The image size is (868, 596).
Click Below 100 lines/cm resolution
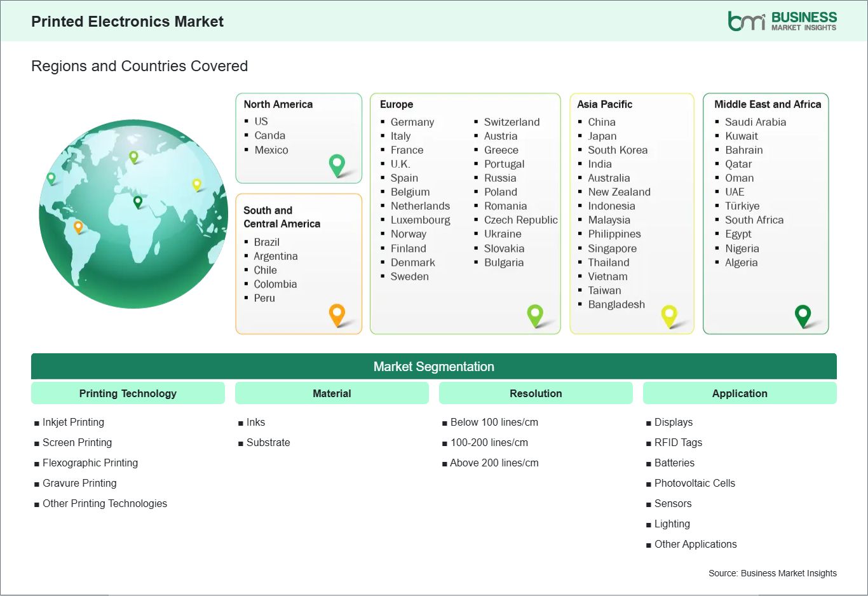[494, 422]
